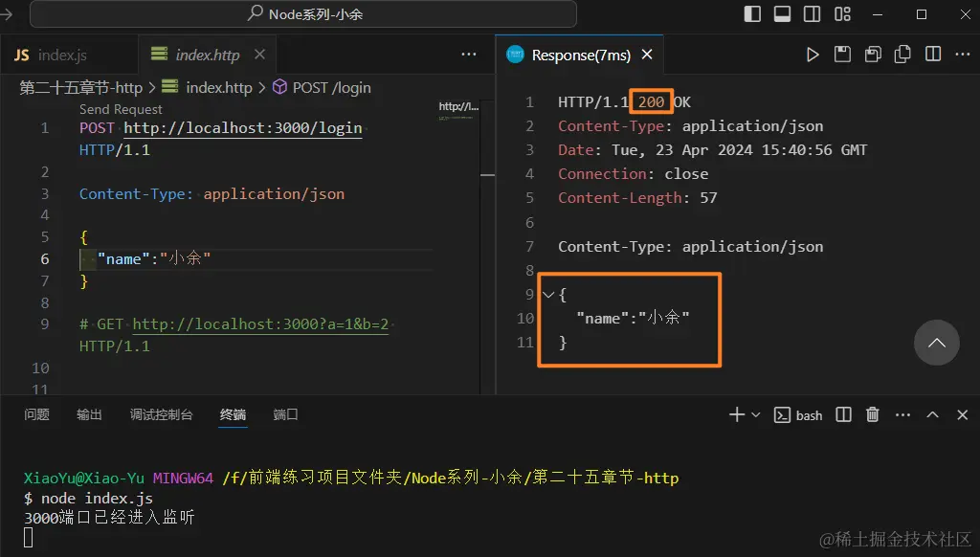
Task: Click line number 9 in index.http gutter
Action: 44,324
